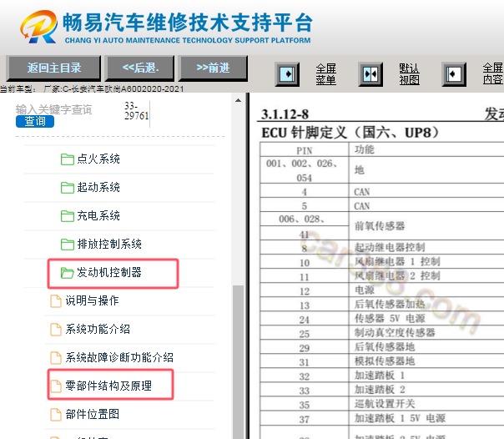Click the 全屏菜单 label
The image size is (504, 439).
325,74
